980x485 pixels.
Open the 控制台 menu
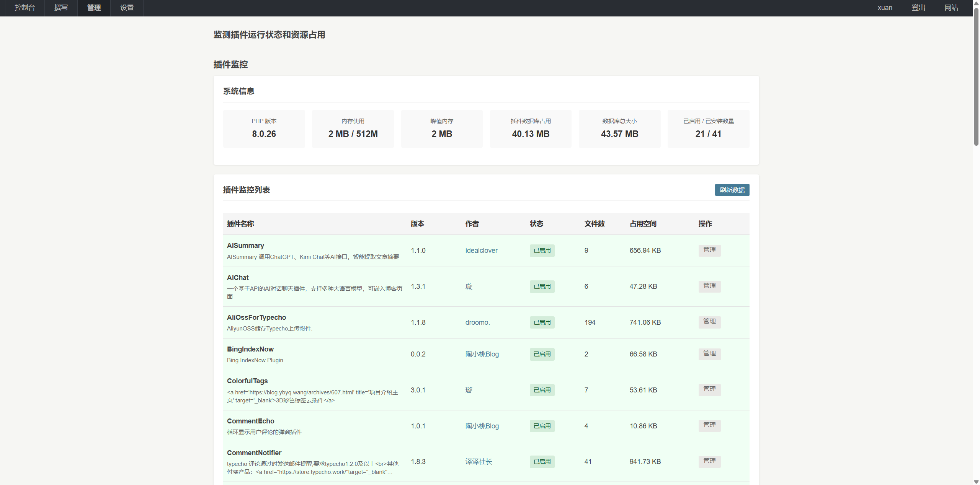tap(25, 8)
